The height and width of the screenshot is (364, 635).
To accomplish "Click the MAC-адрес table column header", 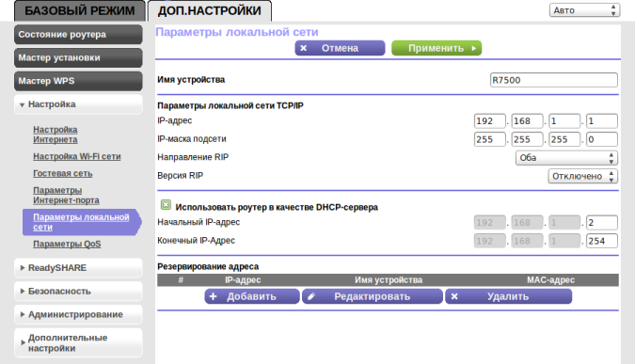I will [x=550, y=279].
